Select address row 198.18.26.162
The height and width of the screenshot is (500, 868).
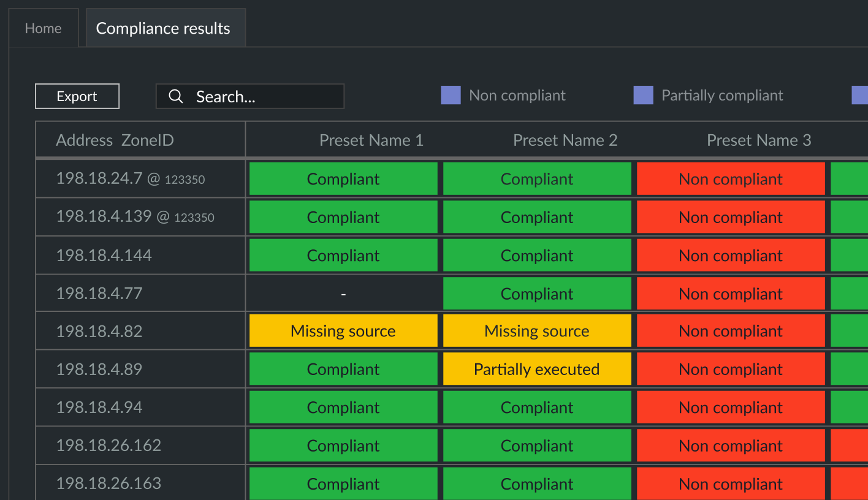pyautogui.click(x=108, y=445)
